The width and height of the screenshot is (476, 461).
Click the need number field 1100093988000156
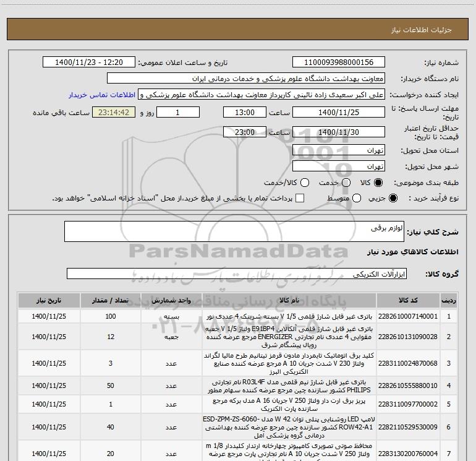click(339, 62)
